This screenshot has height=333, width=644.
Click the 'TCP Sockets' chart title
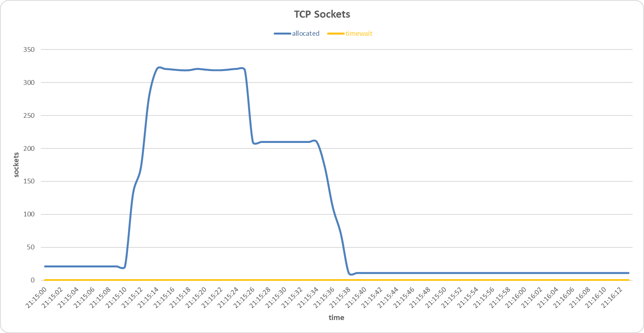pos(322,15)
